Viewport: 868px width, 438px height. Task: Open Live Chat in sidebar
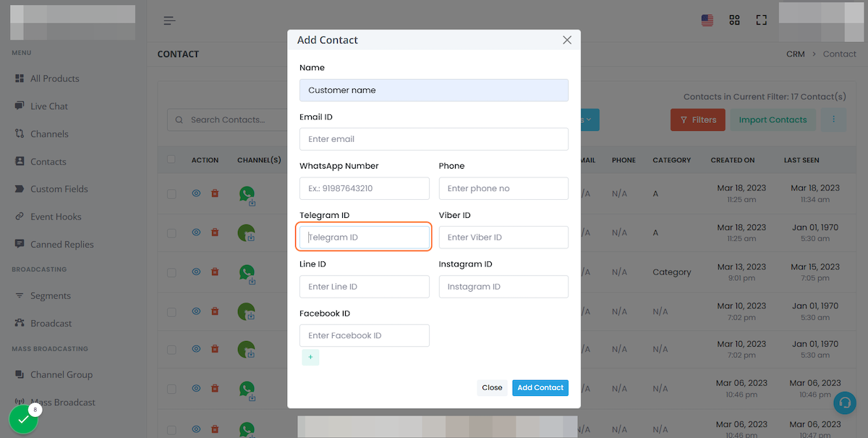49,106
